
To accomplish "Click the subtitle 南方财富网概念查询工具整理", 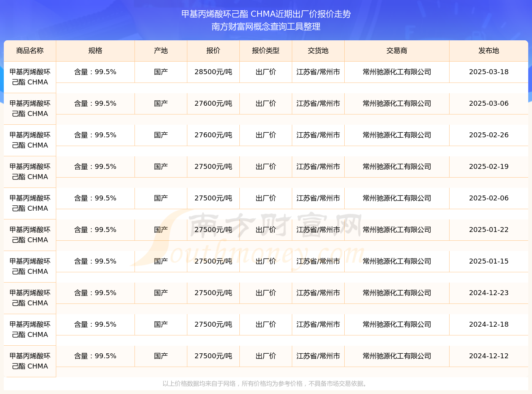I will (x=266, y=27).
